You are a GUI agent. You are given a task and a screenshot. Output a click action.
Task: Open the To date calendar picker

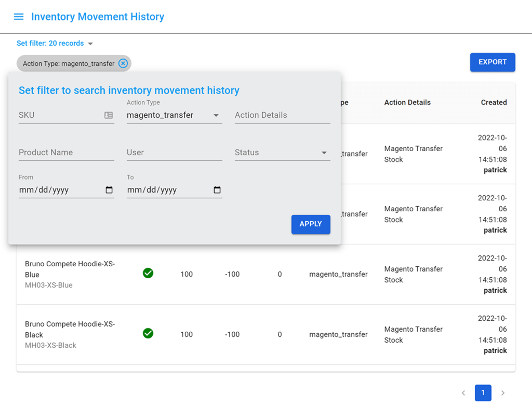pyautogui.click(x=217, y=190)
